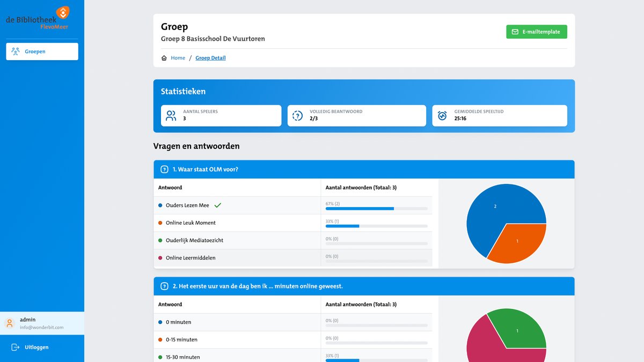644x362 pixels.
Task: Click the 'Aantal Spelers' statistic card
Action: click(x=221, y=115)
